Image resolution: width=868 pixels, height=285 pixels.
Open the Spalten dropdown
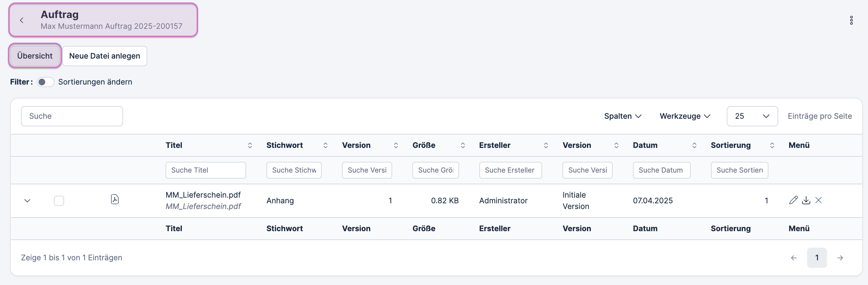(622, 116)
